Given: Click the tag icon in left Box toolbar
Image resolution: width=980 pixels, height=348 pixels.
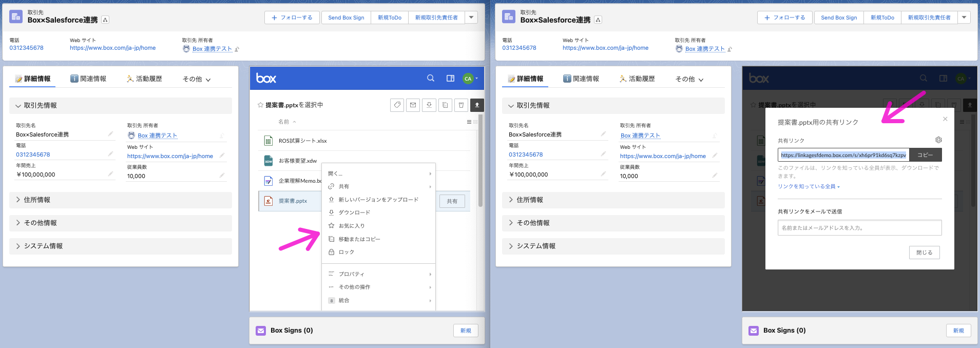Looking at the screenshot, I should pos(397,105).
